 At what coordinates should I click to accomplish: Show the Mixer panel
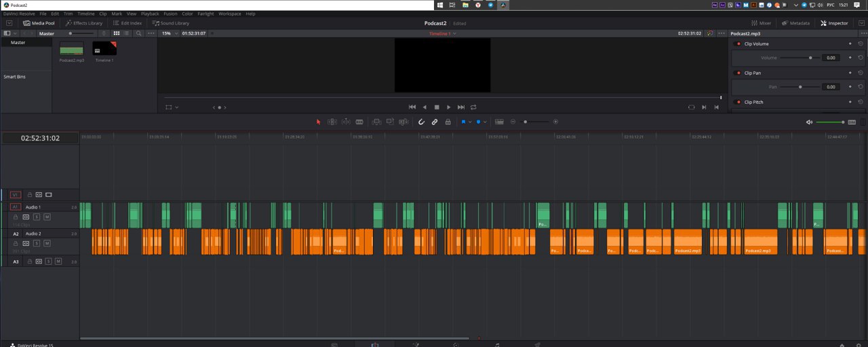(761, 23)
